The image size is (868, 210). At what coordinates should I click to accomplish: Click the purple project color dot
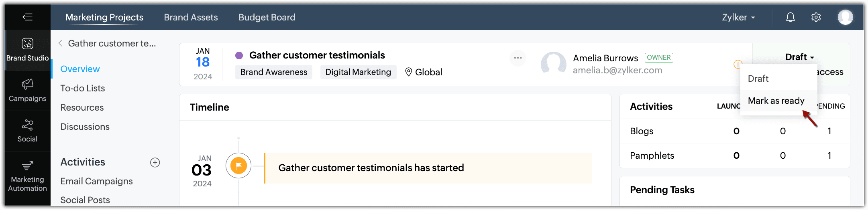tap(239, 55)
